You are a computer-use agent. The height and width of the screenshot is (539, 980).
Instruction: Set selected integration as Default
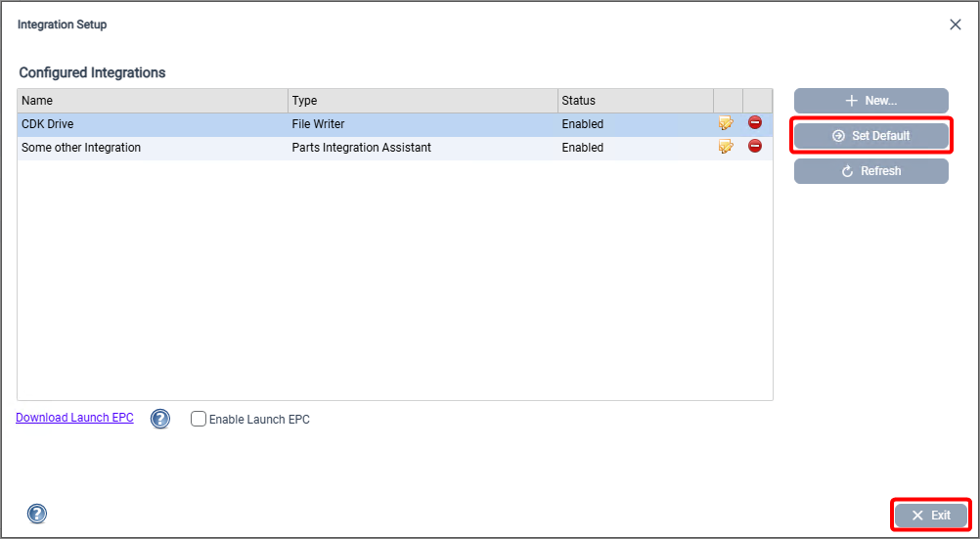(x=871, y=136)
